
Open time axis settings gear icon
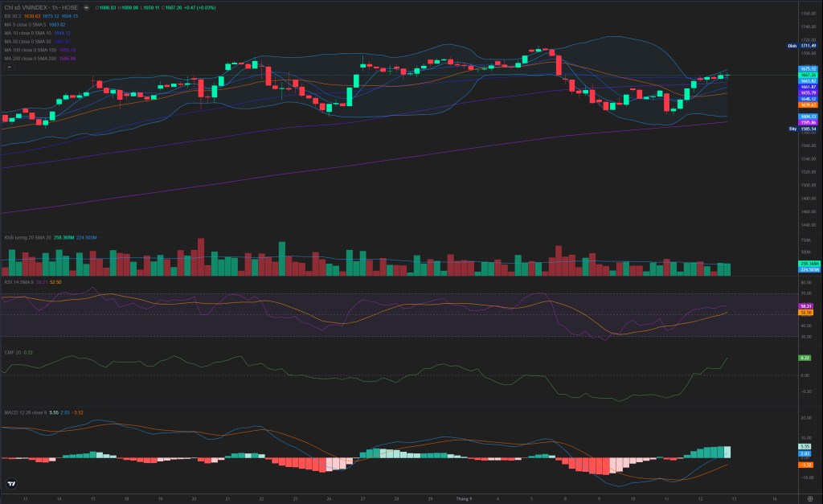coord(810,498)
